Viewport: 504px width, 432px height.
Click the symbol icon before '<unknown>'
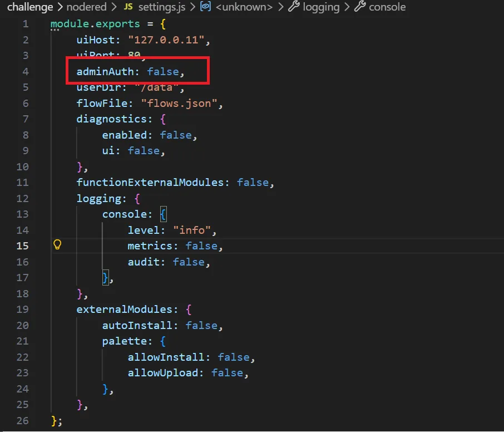205,6
